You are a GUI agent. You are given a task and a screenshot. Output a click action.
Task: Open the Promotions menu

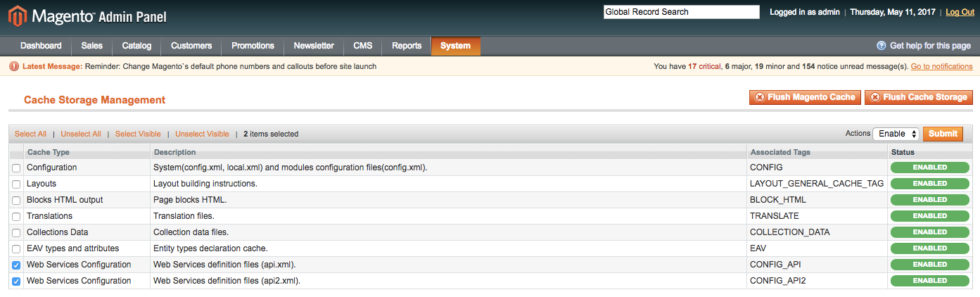(253, 46)
